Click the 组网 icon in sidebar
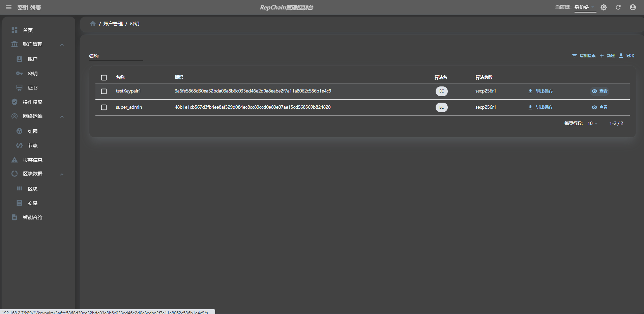This screenshot has height=314, width=644. (x=20, y=131)
